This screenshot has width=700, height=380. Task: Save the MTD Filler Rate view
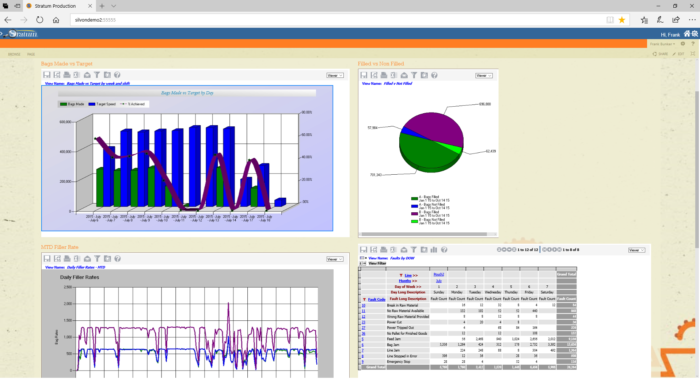47,259
